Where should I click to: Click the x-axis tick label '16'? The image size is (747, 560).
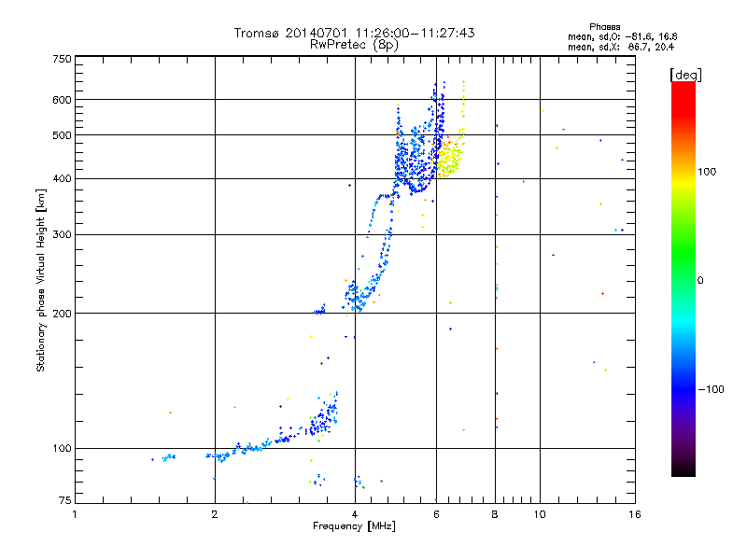click(635, 514)
